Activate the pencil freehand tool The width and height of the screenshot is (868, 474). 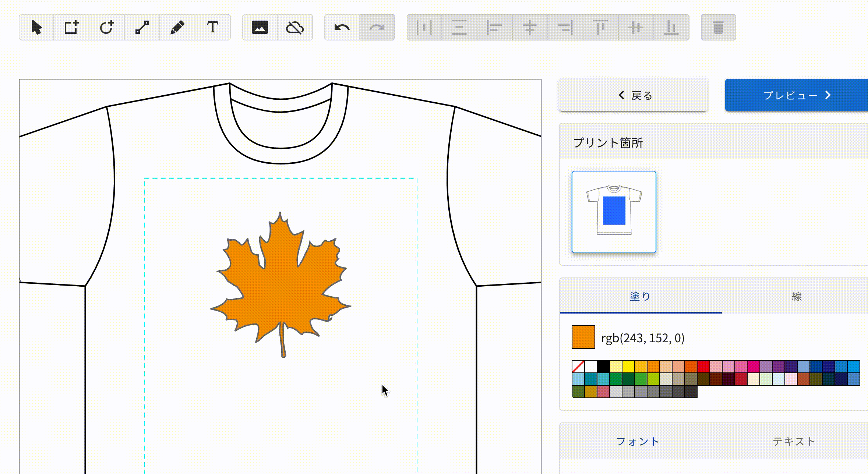pos(177,28)
